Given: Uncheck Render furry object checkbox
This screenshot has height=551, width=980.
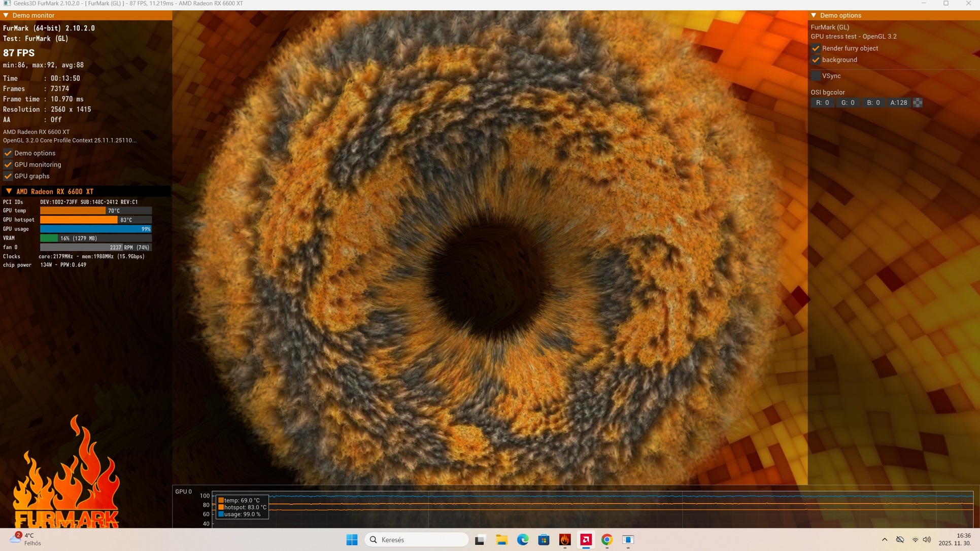Looking at the screenshot, I should click(816, 48).
